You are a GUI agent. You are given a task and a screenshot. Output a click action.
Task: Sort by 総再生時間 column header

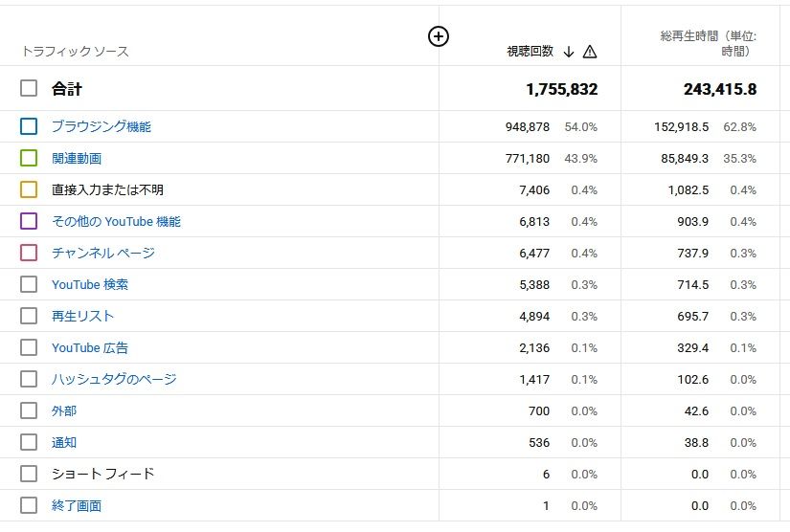tap(708, 43)
